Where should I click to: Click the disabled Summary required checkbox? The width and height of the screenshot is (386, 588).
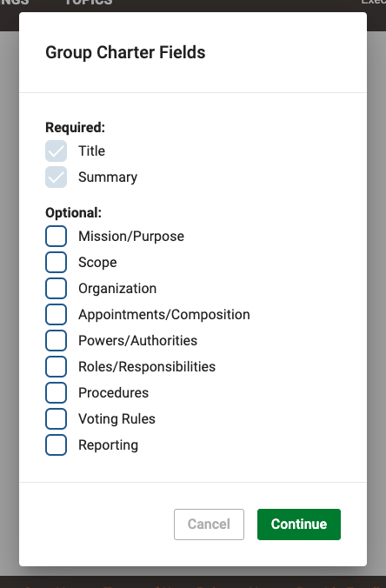tap(57, 177)
